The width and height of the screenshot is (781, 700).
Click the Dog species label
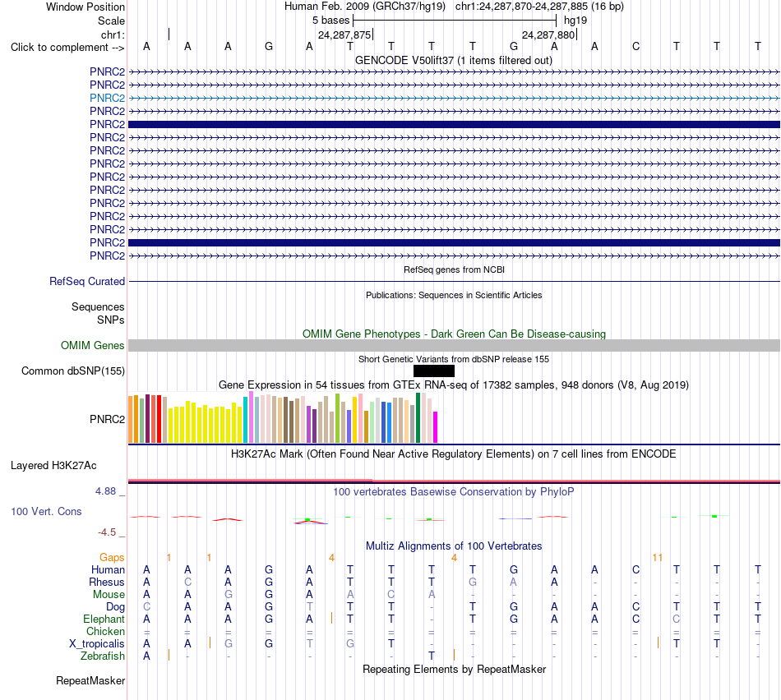point(116,607)
